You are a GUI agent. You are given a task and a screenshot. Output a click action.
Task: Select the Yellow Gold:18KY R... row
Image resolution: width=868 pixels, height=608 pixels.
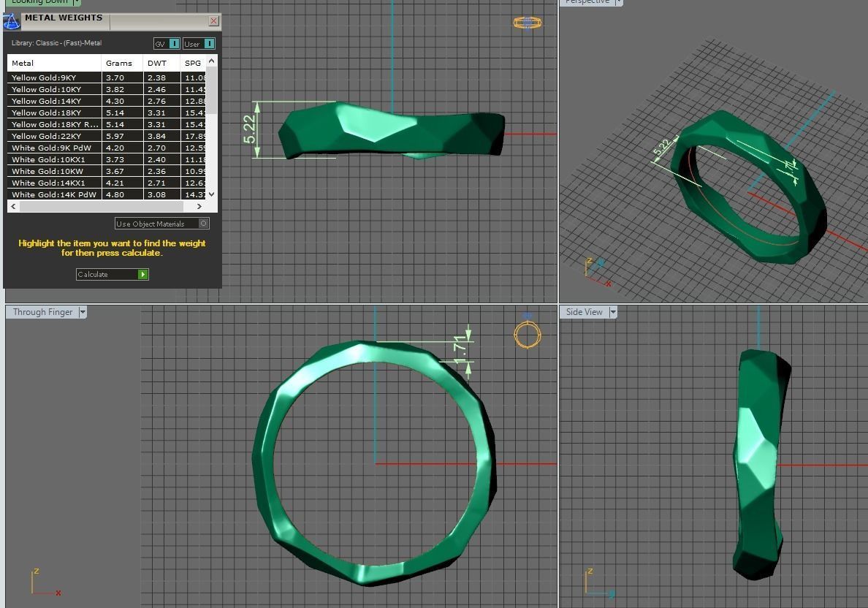pos(106,124)
